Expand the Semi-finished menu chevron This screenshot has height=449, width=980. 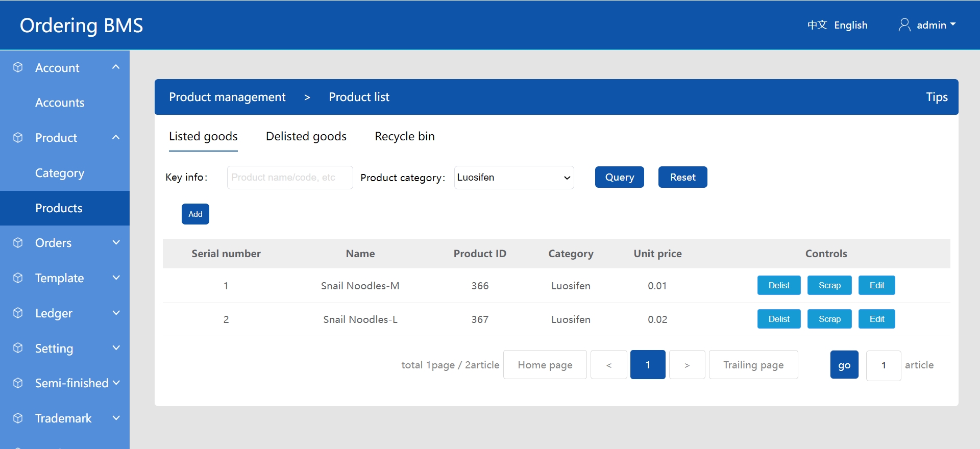pyautogui.click(x=116, y=383)
